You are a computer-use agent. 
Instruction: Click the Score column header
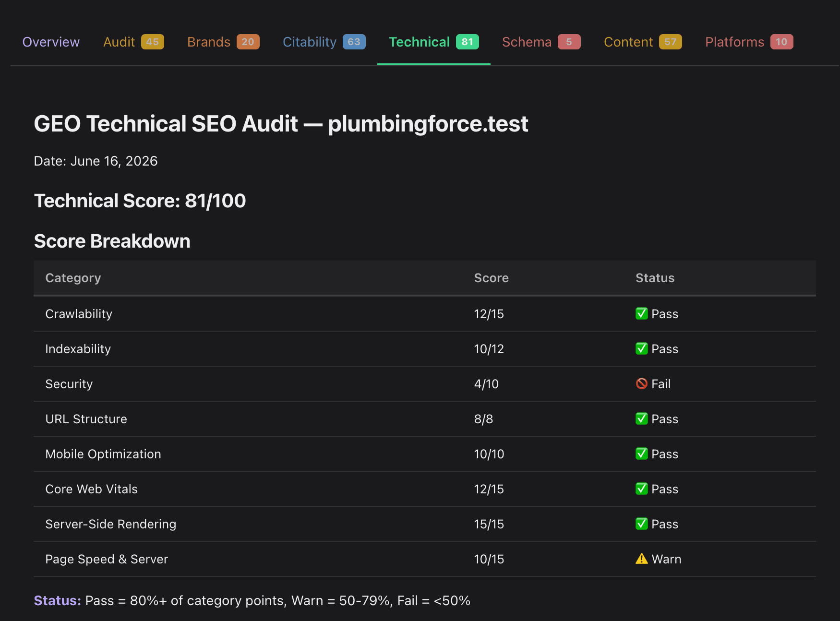[491, 278]
